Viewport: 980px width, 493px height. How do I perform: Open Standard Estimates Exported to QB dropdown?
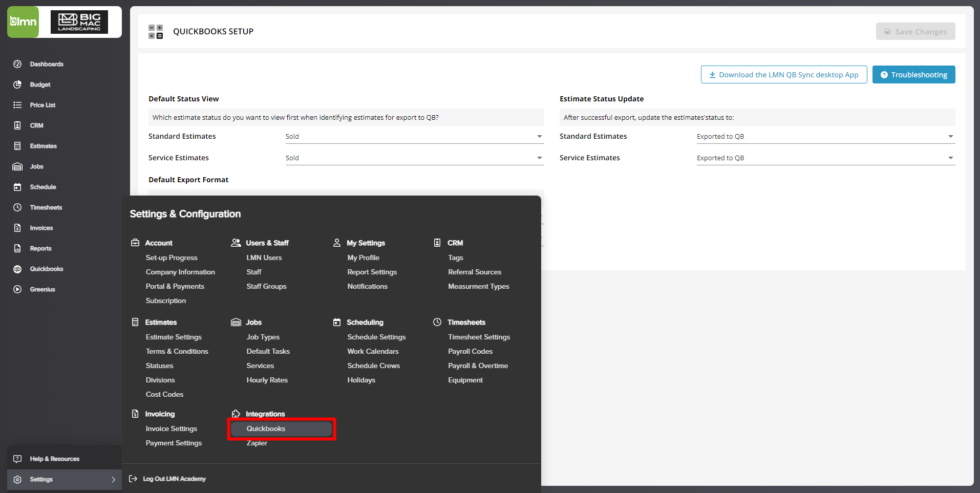pyautogui.click(x=826, y=137)
